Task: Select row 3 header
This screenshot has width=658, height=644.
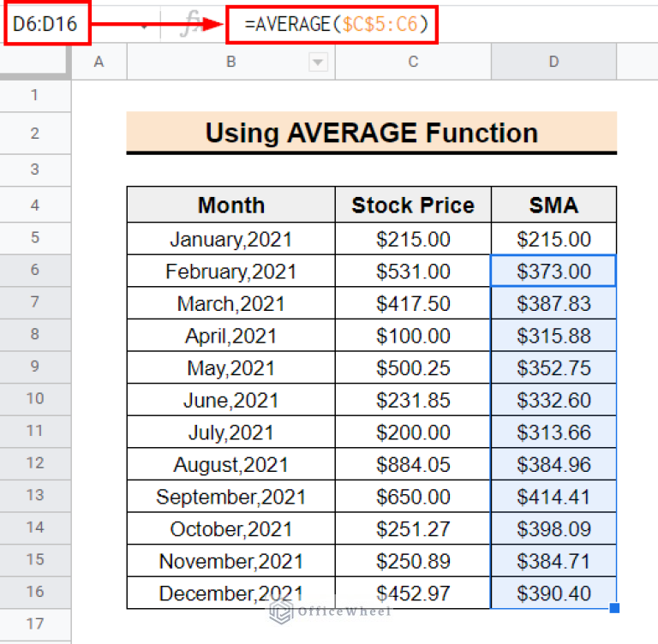Action: pyautogui.click(x=35, y=170)
